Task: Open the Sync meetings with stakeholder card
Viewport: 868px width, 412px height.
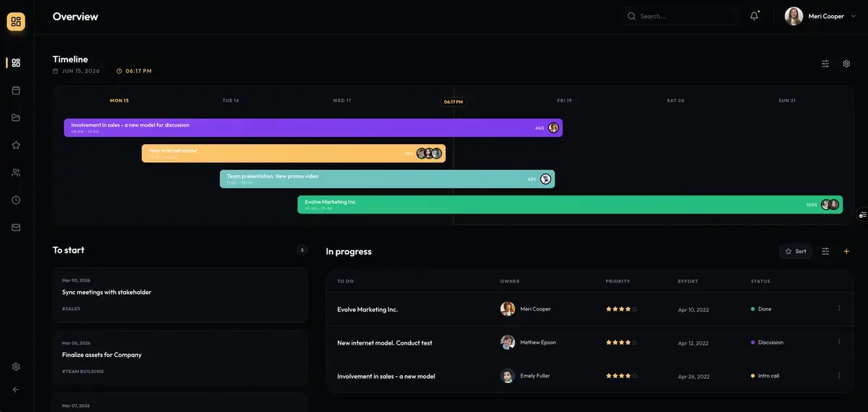Action: [x=180, y=295]
